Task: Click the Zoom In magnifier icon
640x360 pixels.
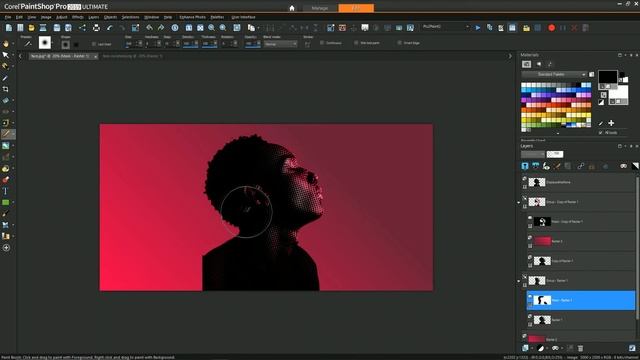Action: (x=223, y=28)
